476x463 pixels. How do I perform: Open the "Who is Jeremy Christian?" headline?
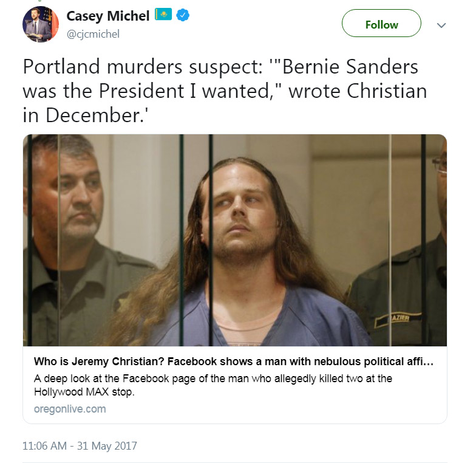[234, 362]
